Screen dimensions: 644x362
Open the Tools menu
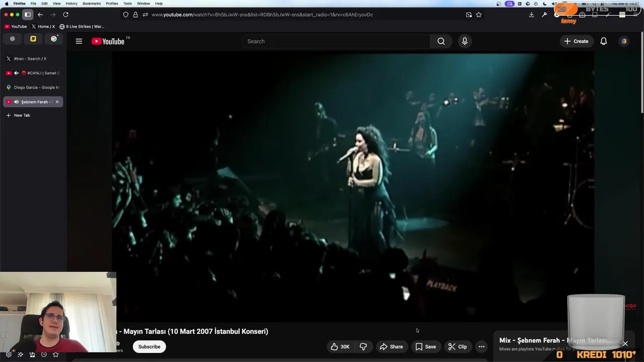(127, 4)
